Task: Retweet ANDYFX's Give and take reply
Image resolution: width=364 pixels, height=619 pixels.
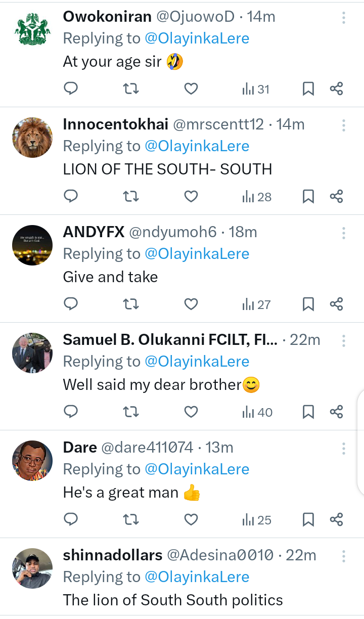Action: (x=131, y=304)
